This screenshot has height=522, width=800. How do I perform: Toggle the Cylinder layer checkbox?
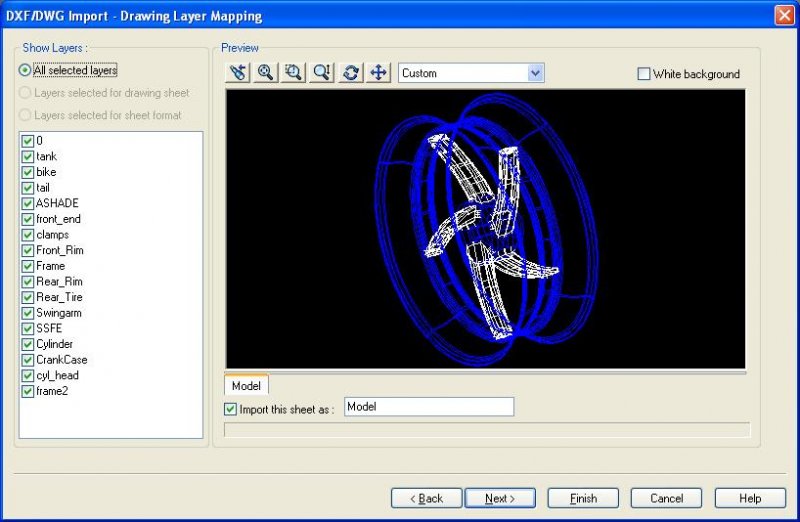[28, 344]
